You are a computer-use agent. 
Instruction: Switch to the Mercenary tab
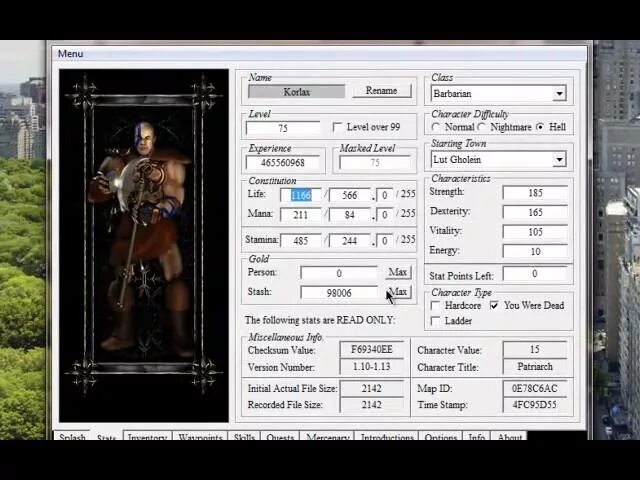pos(327,436)
